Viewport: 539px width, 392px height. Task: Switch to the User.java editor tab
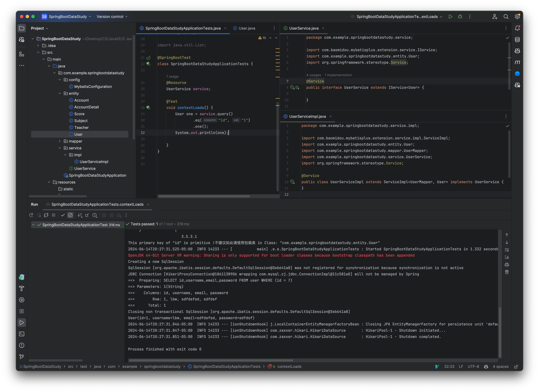pos(246,28)
